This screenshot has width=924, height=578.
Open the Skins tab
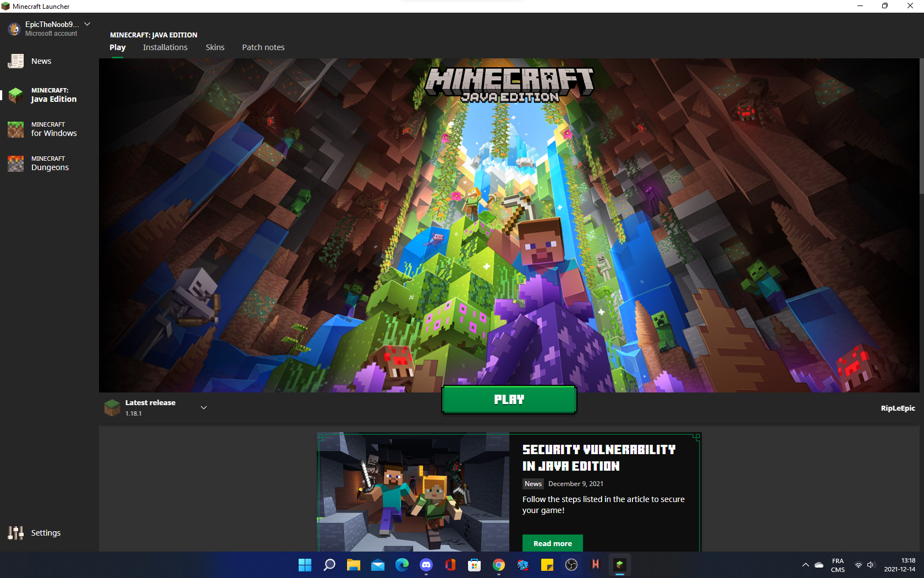point(215,47)
